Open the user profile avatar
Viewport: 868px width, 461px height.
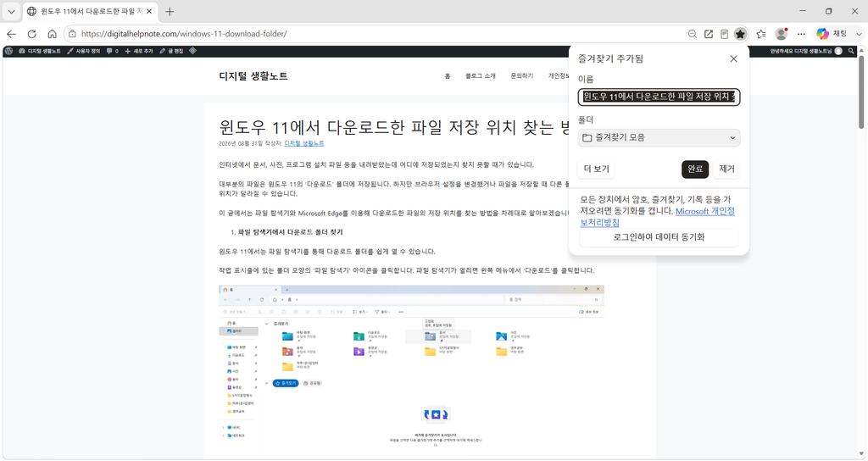pos(782,34)
